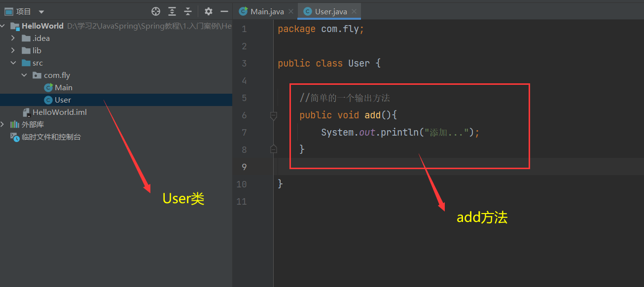Click the project path text after HelloWorld

(x=149, y=26)
